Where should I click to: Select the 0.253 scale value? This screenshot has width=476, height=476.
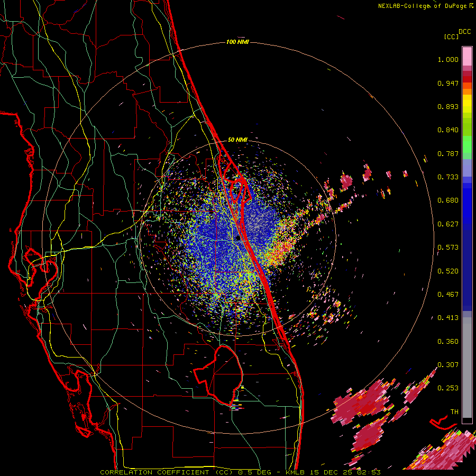point(448,388)
